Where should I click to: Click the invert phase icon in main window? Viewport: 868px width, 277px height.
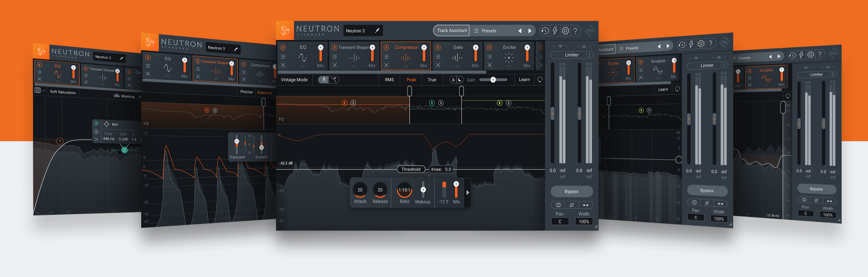pos(571,205)
